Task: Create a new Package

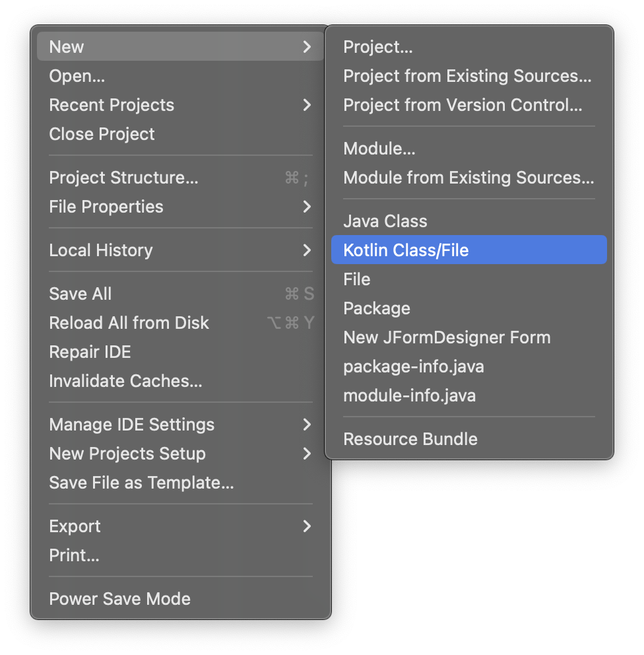Action: click(377, 308)
